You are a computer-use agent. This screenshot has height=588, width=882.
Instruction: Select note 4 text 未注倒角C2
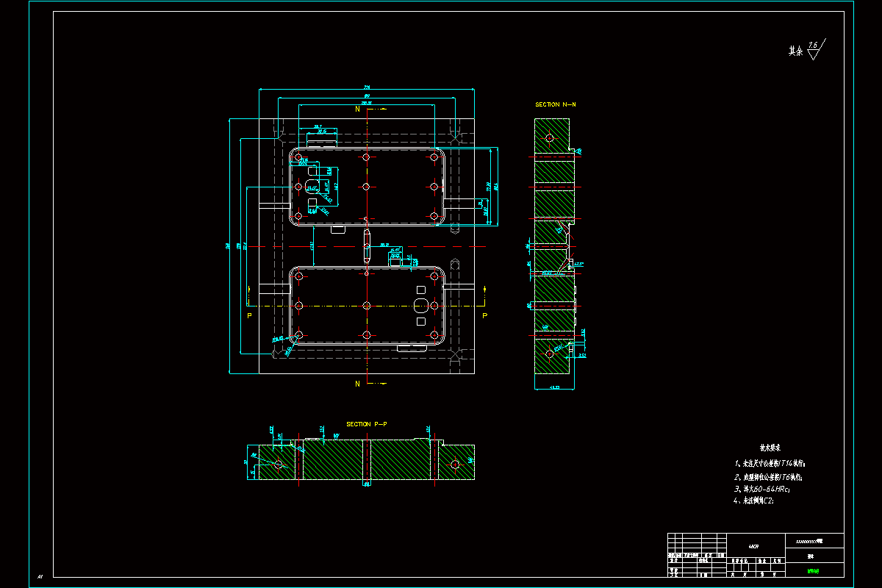754,501
